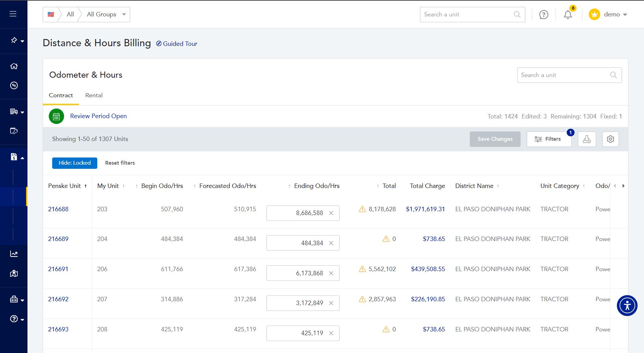Open the map location sidebar icon
644x353 pixels.
coord(14,273)
